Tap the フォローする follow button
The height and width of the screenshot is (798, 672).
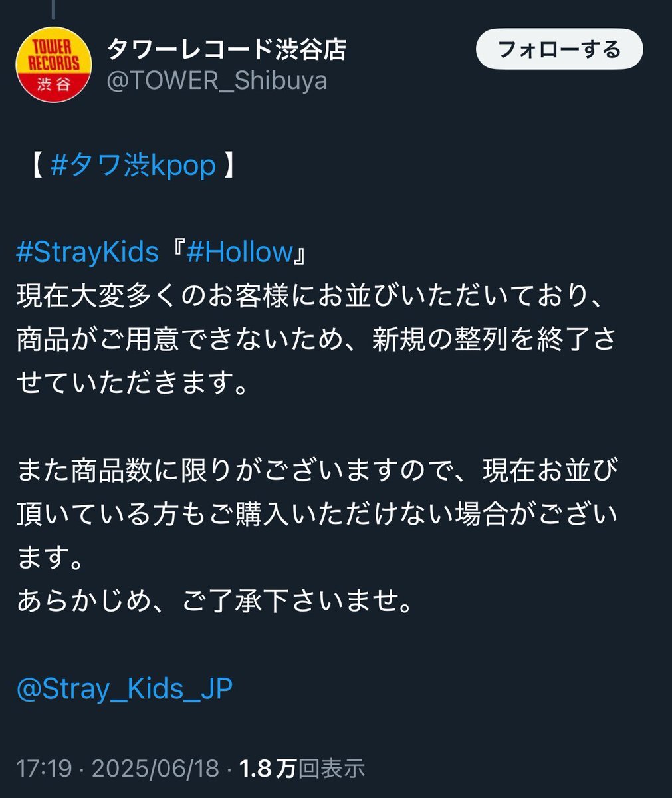click(559, 50)
